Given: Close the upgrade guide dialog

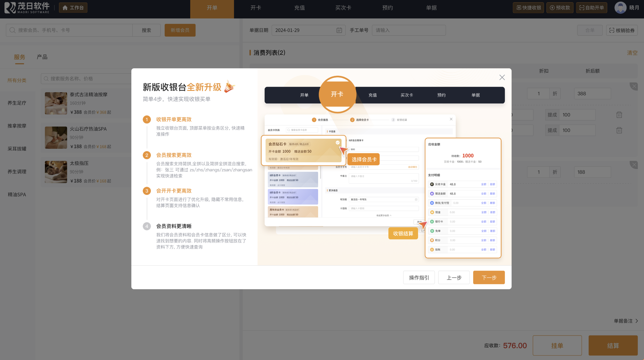Looking at the screenshot, I should click(x=502, y=77).
